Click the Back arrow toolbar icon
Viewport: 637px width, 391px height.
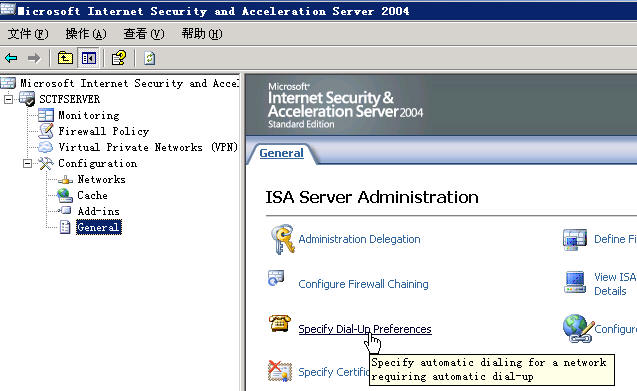pos(11,58)
